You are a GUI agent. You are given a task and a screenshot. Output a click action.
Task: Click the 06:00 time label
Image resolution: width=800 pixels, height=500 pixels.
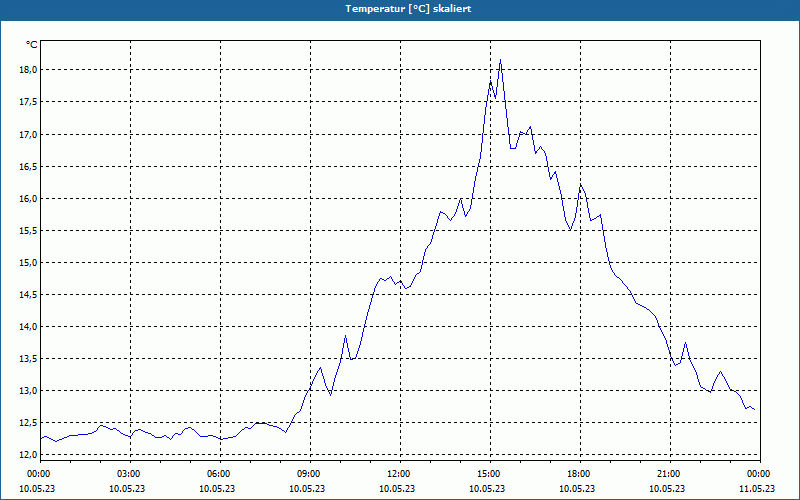pos(220,474)
